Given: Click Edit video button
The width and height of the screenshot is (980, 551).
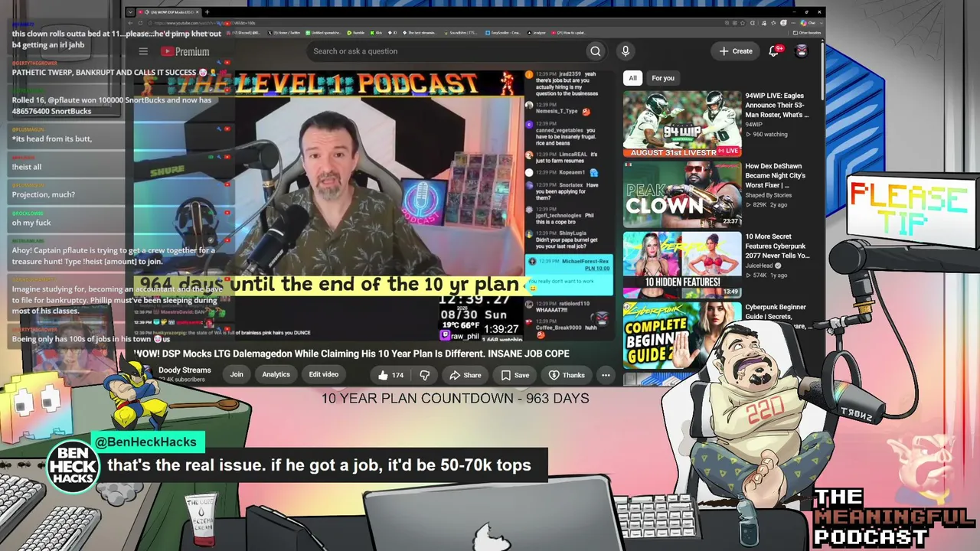Looking at the screenshot, I should click(x=323, y=375).
